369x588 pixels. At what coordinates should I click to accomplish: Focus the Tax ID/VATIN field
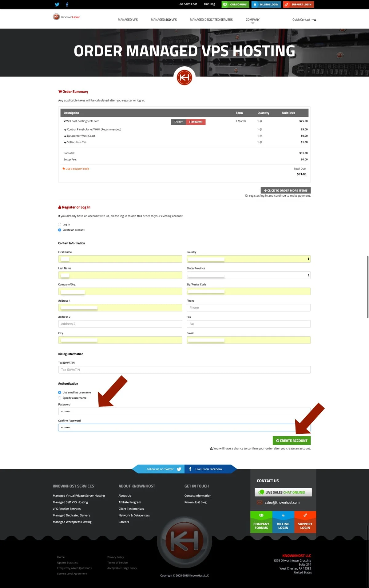(184, 370)
